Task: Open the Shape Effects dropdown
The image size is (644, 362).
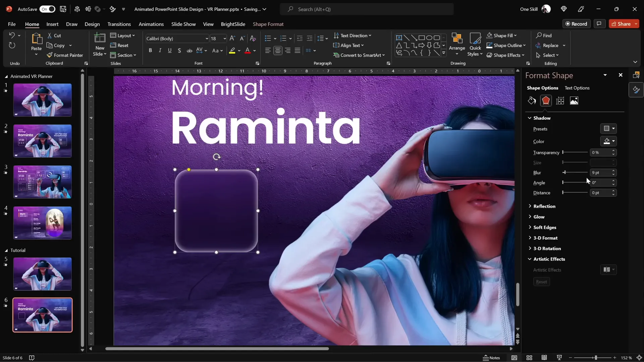Action: point(506,55)
